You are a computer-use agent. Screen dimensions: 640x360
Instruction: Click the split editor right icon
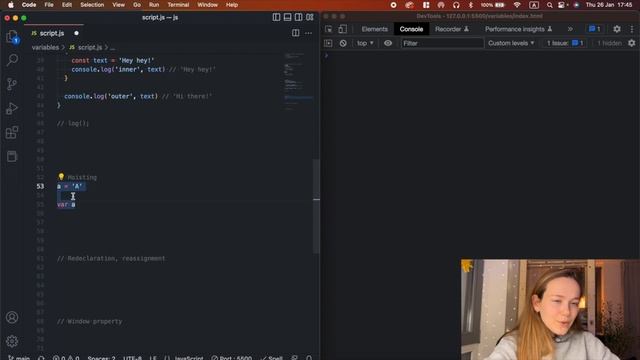tap(296, 33)
